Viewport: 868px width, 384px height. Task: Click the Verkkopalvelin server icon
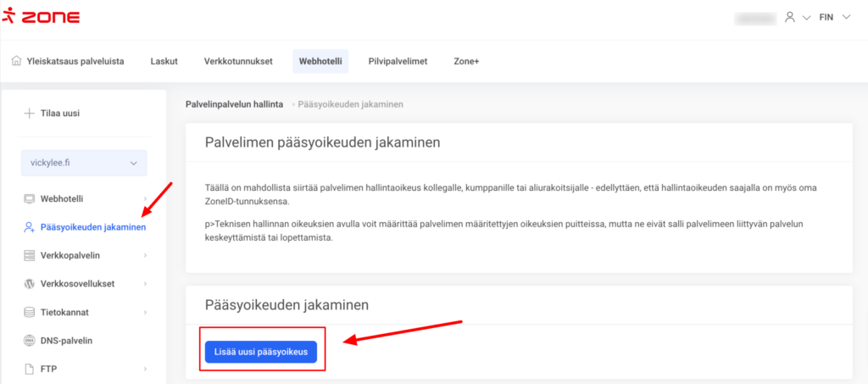pos(29,255)
